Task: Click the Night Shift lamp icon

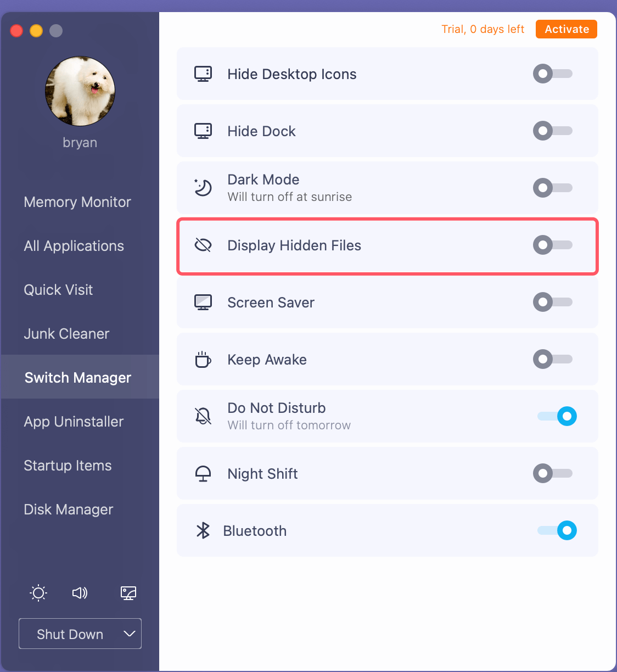Action: click(203, 473)
